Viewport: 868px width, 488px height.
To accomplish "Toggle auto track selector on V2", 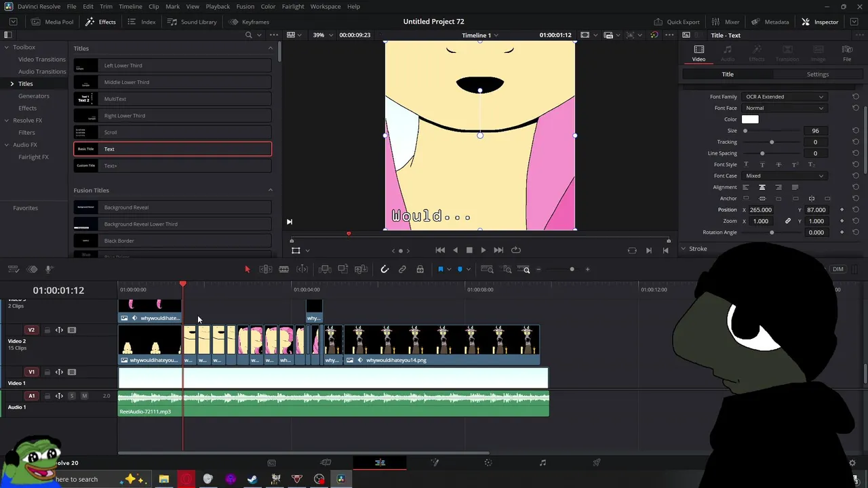I will point(59,330).
